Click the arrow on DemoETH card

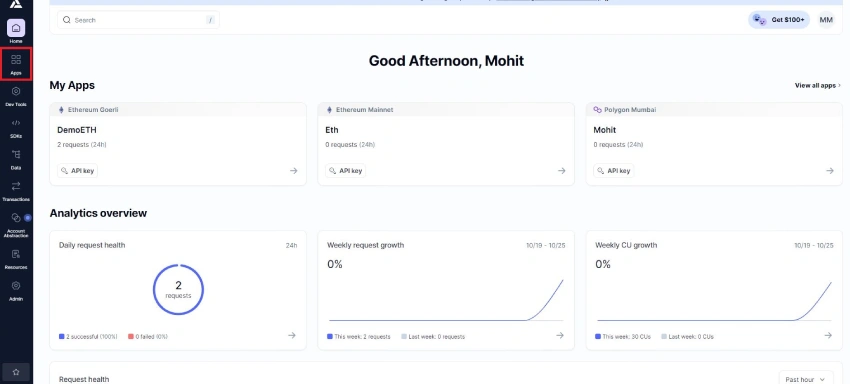pyautogui.click(x=293, y=171)
